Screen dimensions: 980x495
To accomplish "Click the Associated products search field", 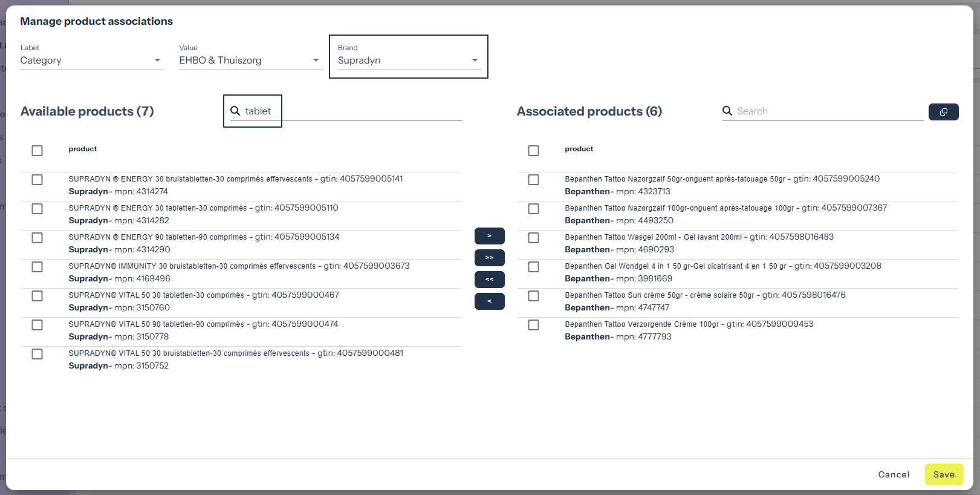I will [x=828, y=111].
